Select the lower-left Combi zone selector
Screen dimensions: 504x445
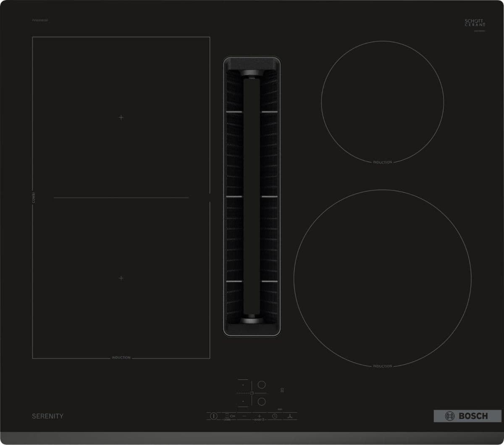243,401
